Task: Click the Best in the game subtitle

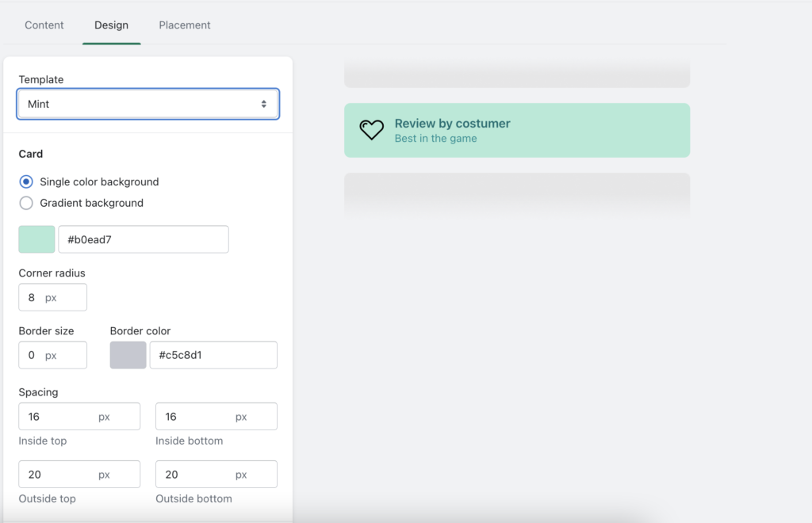Action: point(435,139)
